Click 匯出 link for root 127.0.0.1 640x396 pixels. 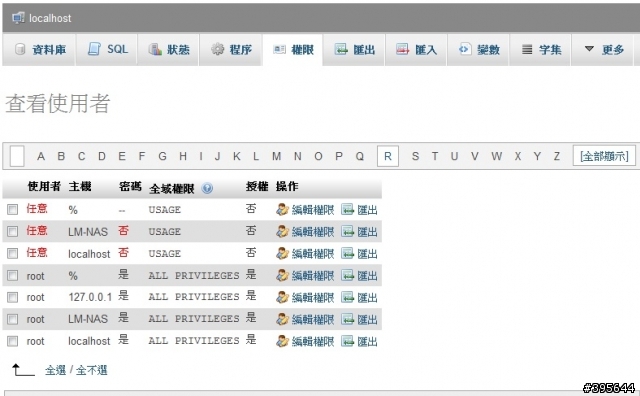click(x=367, y=298)
